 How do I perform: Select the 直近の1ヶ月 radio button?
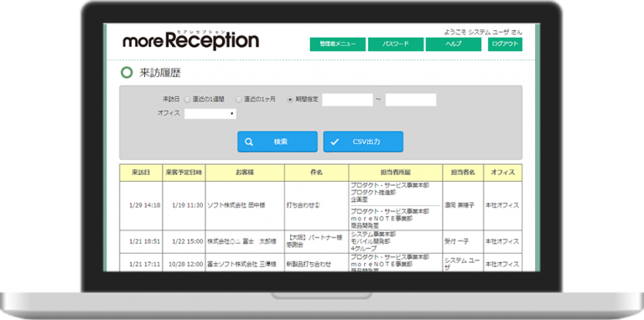coord(239,100)
